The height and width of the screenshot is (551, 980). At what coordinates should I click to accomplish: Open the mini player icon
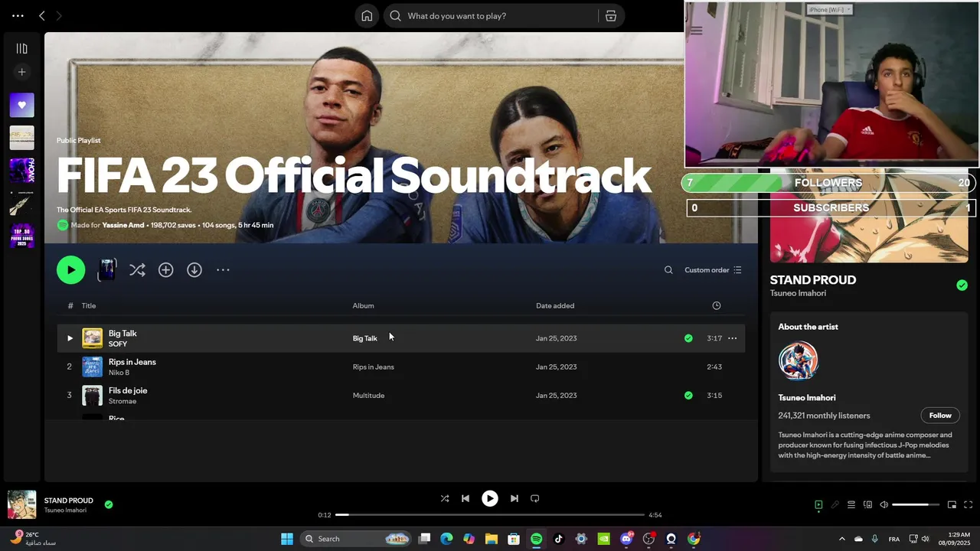click(952, 504)
